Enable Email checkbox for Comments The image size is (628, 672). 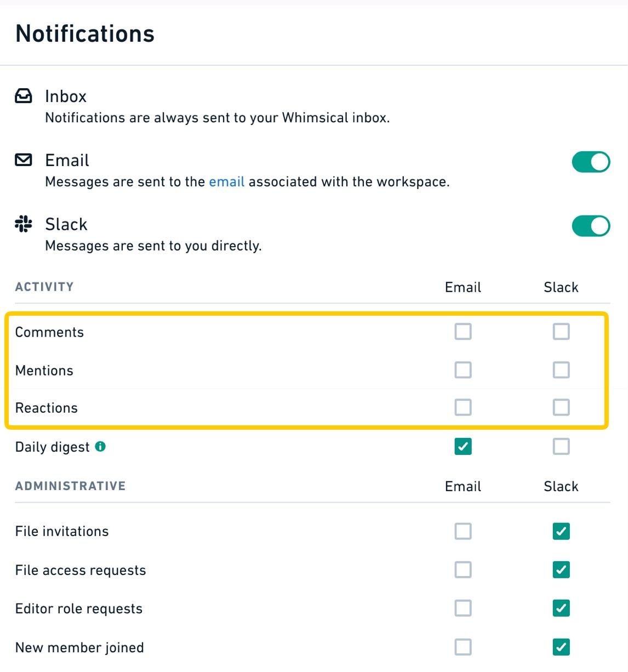pos(463,332)
